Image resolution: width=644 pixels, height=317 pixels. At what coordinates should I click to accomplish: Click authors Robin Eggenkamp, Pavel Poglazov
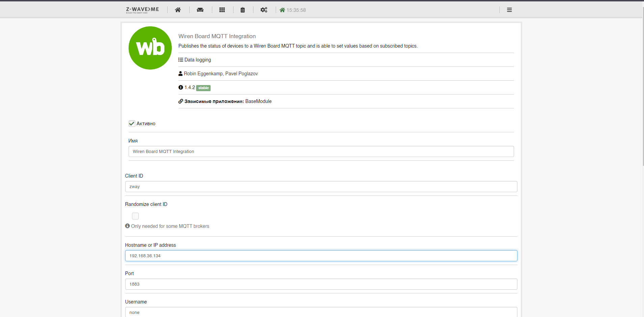point(221,74)
